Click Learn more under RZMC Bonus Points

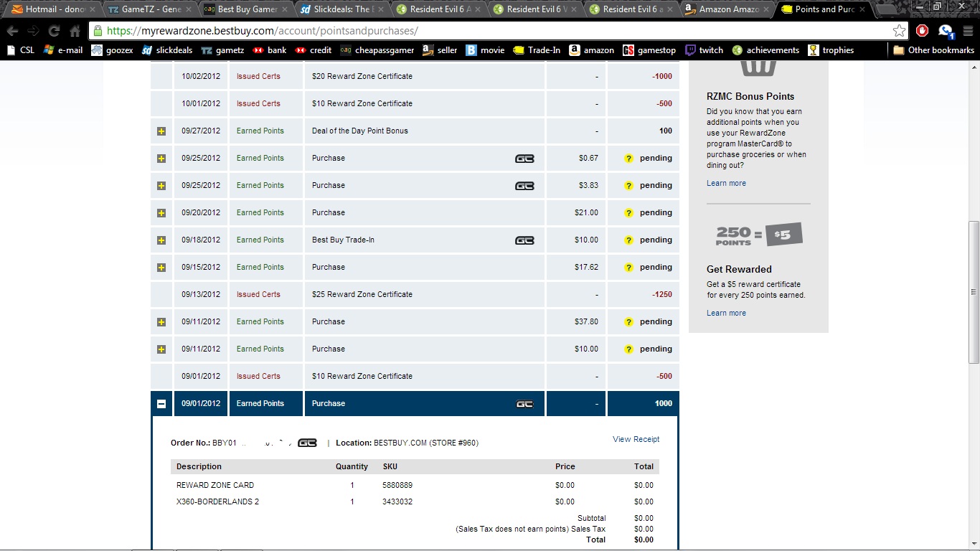point(726,183)
